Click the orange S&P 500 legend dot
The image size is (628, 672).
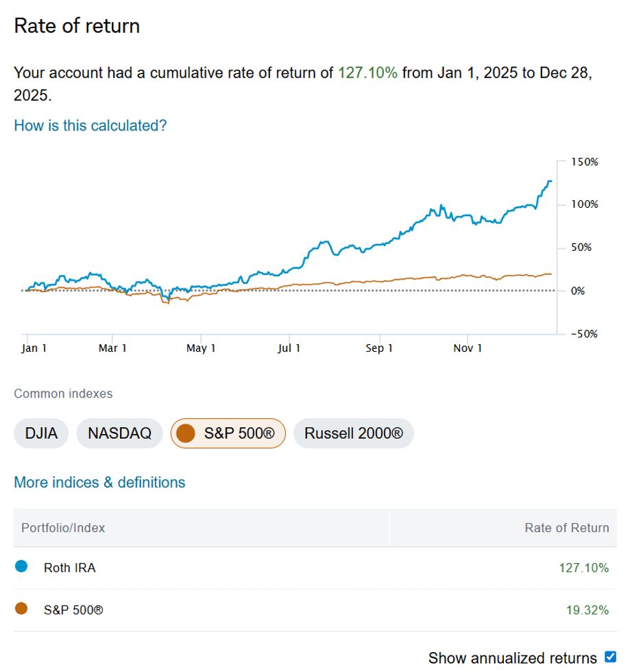(21, 609)
